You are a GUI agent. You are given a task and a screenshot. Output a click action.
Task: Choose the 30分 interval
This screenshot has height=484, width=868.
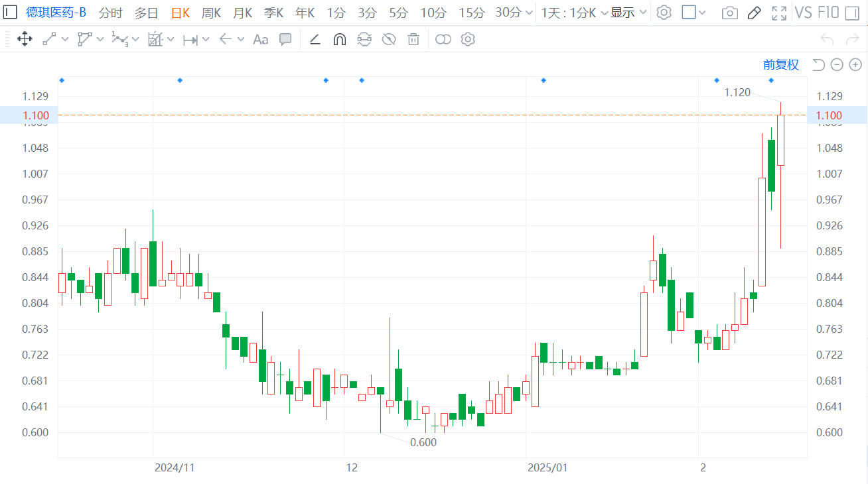point(508,12)
